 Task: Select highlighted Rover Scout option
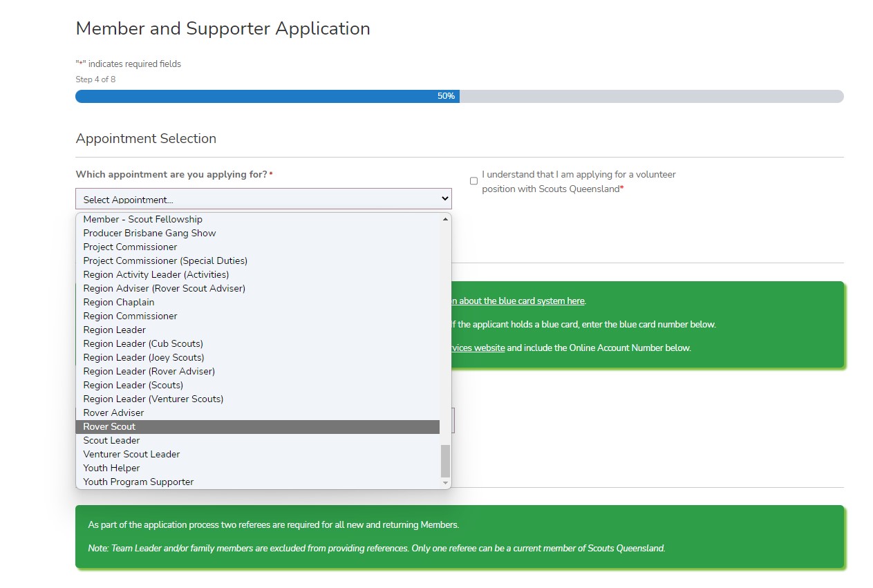pyautogui.click(x=258, y=426)
